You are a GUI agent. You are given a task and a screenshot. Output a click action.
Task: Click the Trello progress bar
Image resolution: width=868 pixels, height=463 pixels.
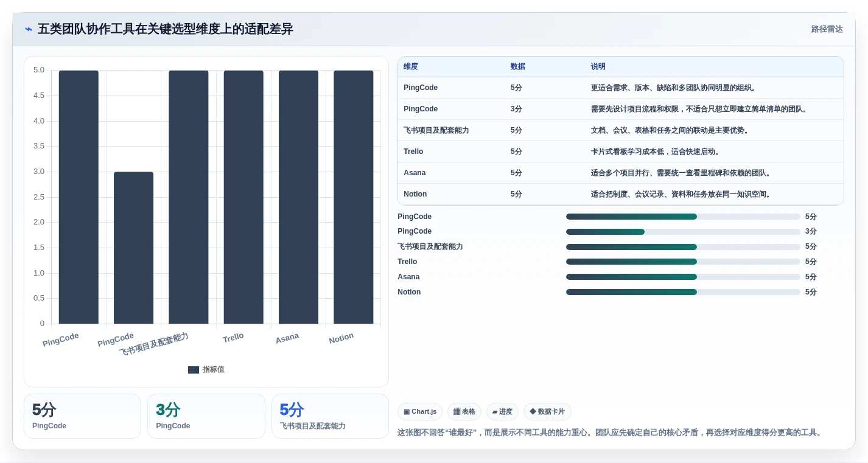click(683, 262)
